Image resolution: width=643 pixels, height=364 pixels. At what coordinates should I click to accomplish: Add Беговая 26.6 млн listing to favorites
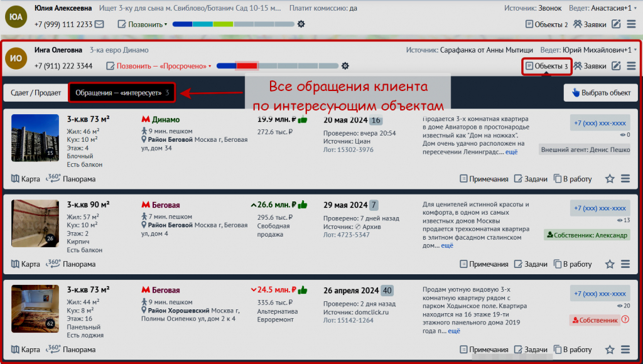(x=610, y=264)
